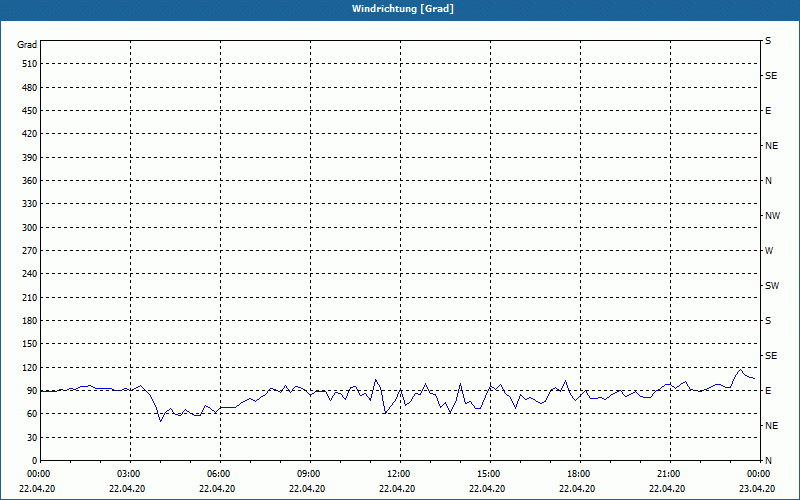Image resolution: width=800 pixels, height=500 pixels.
Task: Click the "22.04.20" date under "12:00"
Action: click(x=397, y=489)
